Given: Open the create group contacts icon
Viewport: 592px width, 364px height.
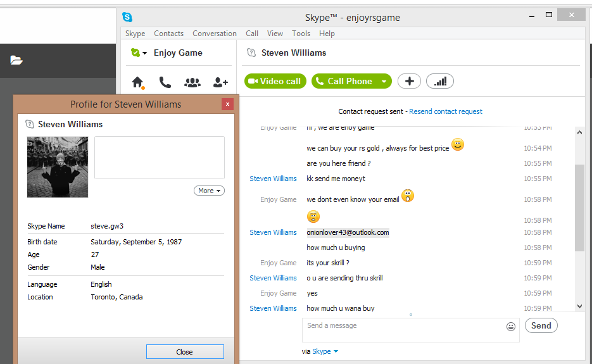Looking at the screenshot, I should coord(192,82).
